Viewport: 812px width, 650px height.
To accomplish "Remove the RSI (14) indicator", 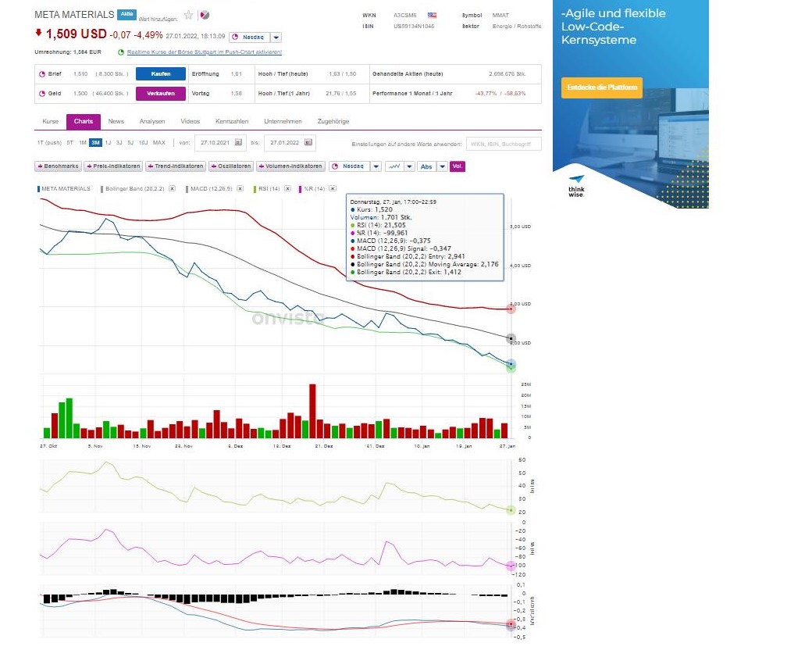I will 287,189.
